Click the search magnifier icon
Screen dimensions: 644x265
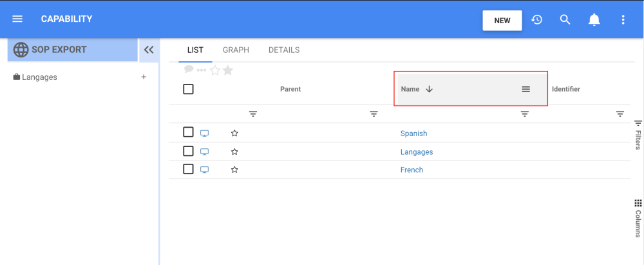point(565,20)
